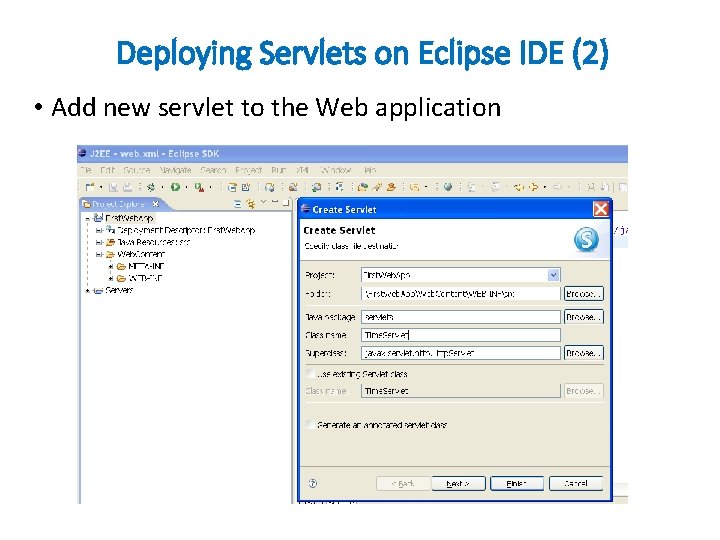Click the WEB-INF folder icon
Image resolution: width=720 pixels, height=540 pixels.
point(121,278)
